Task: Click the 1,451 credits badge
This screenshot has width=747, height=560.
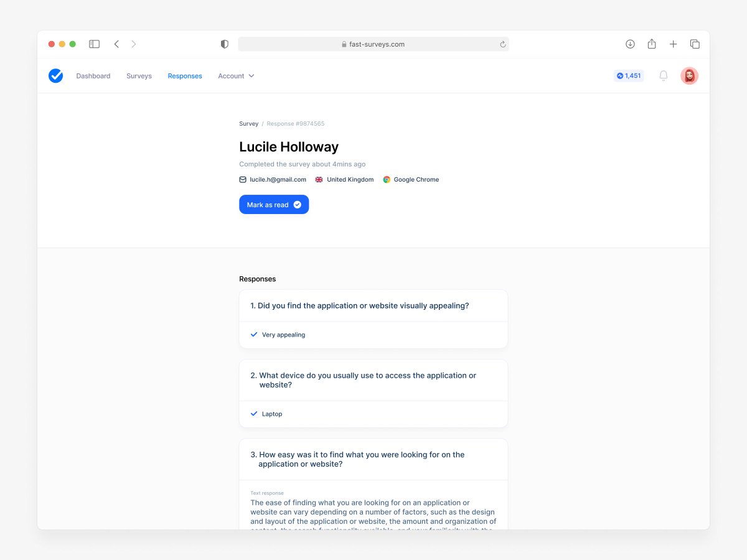Action: (629, 76)
